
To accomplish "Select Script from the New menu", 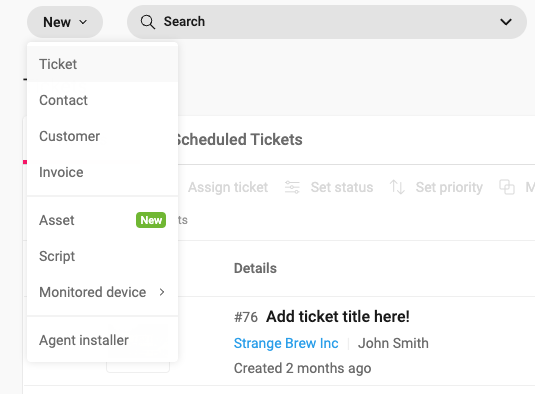I will pyautogui.click(x=102, y=256).
